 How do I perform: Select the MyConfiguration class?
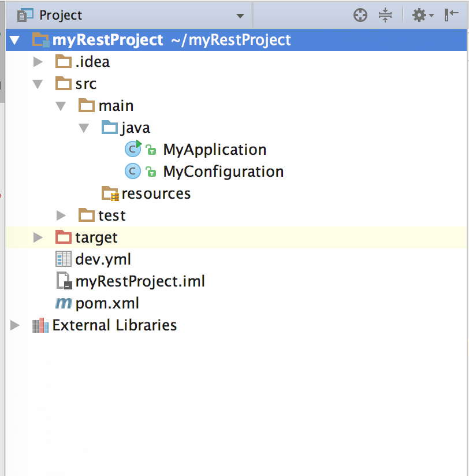coord(223,172)
